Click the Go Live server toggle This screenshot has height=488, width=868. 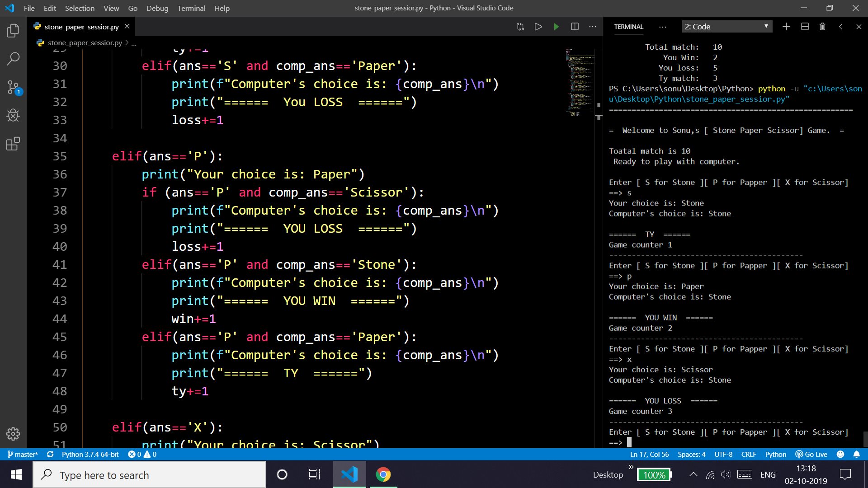(811, 455)
